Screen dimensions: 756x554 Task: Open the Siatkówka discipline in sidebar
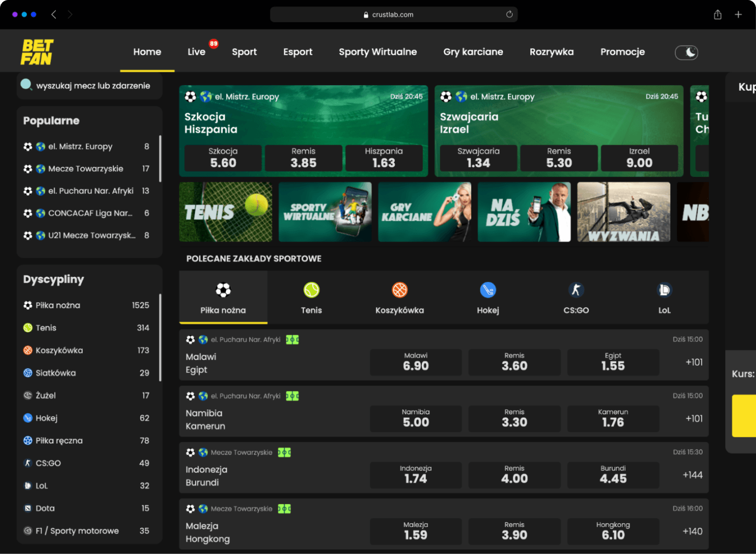tap(55, 373)
